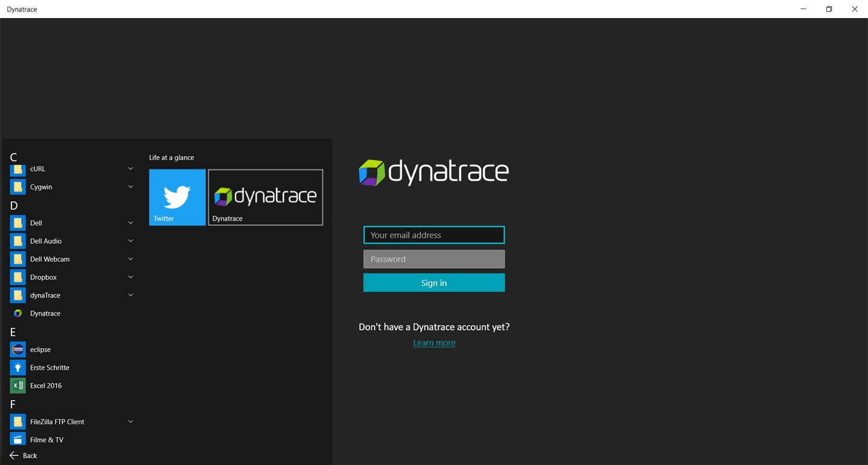Select the Dell Audio folder icon
The height and width of the screenshot is (465, 868).
pyautogui.click(x=18, y=241)
